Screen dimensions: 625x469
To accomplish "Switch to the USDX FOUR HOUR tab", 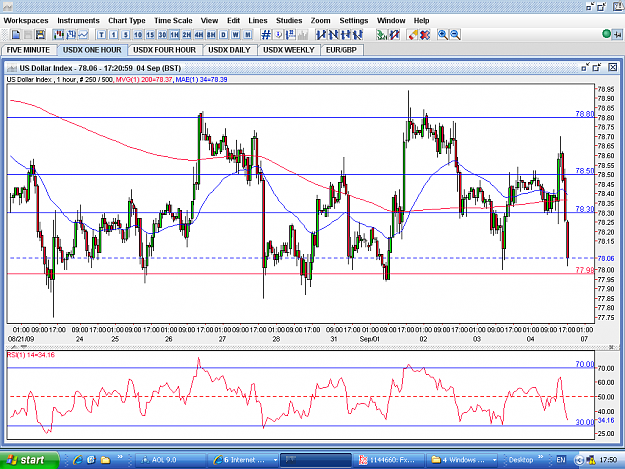I will pos(164,50).
